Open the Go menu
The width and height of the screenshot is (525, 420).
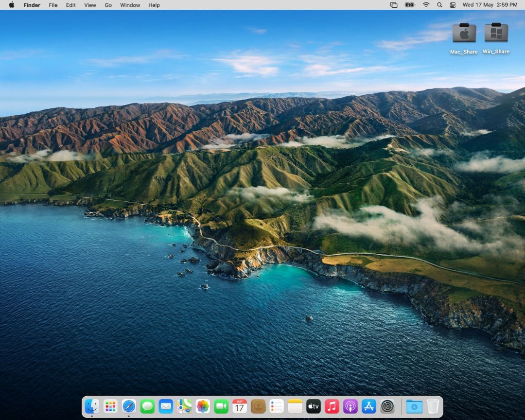(108, 5)
